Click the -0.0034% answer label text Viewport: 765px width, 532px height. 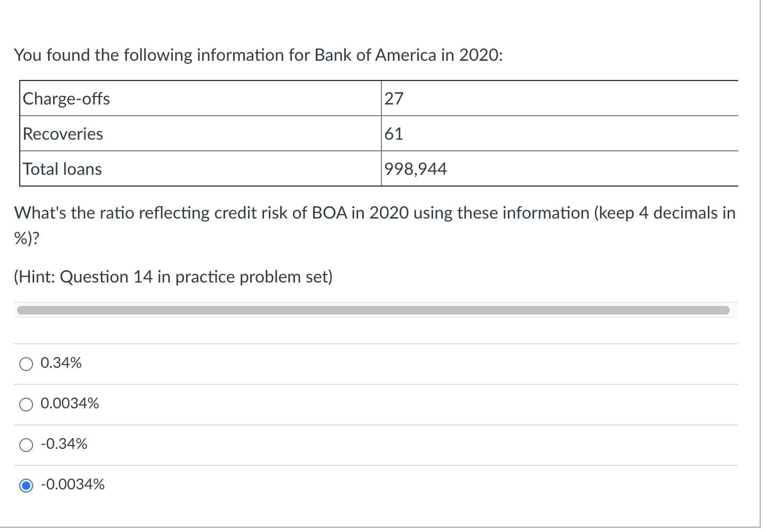73,485
